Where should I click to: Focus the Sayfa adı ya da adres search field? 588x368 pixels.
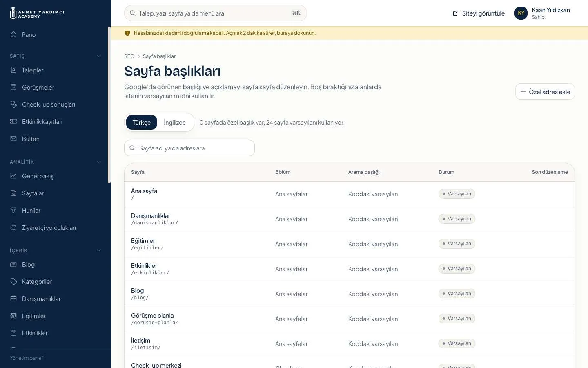(189, 148)
